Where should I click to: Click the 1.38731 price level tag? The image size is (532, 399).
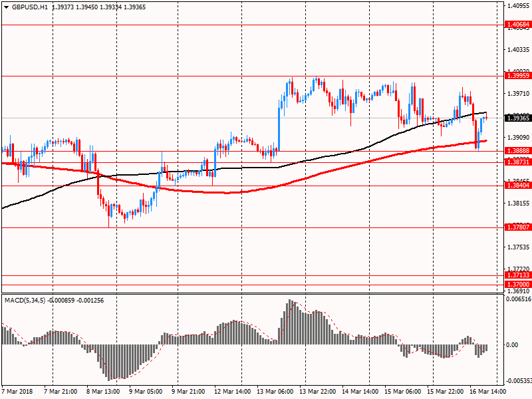[x=517, y=162]
